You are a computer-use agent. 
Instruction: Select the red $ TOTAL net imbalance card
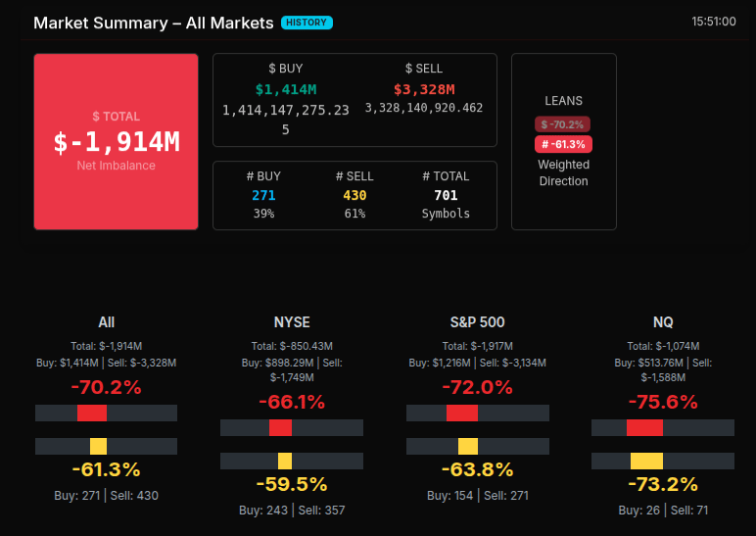point(117,142)
